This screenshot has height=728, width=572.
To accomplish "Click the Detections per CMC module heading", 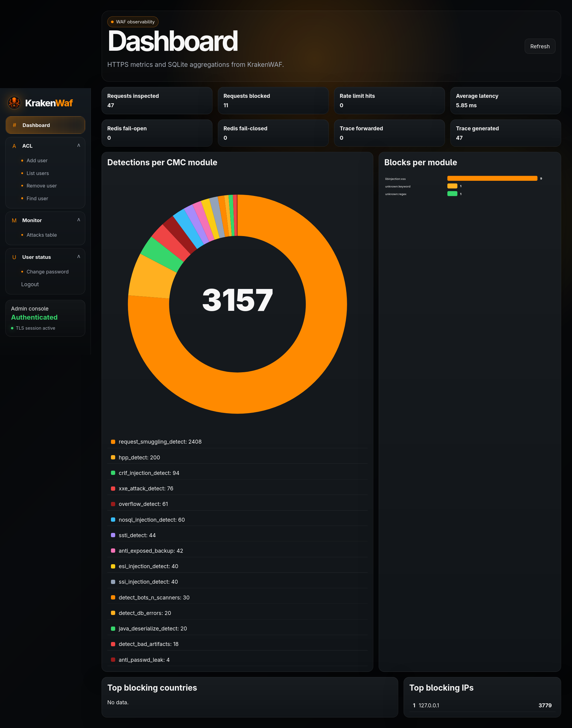I will [162, 162].
